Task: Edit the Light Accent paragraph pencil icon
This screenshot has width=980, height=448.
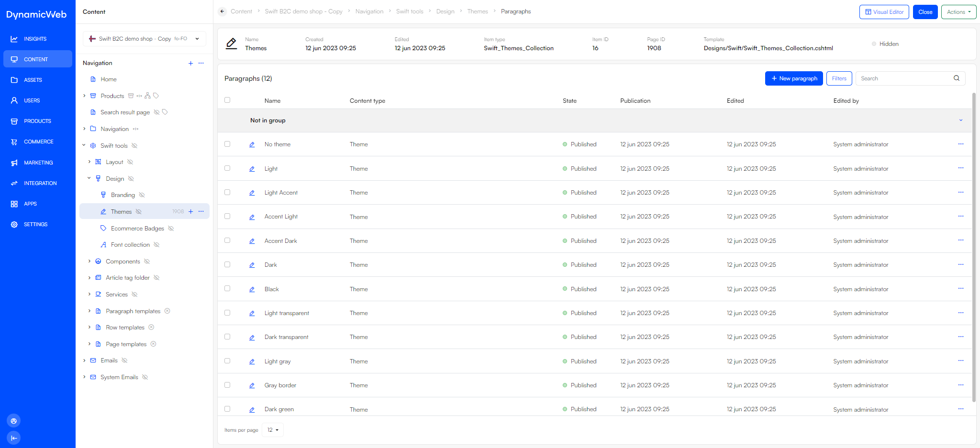Action: pos(252,193)
